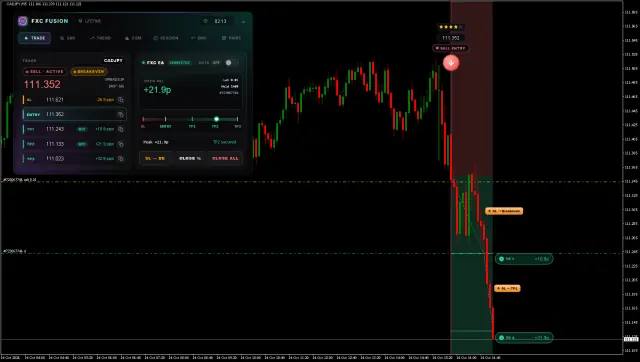The width and height of the screenshot is (640, 362).
Task: Click the timer value in panel header
Action: point(220,21)
